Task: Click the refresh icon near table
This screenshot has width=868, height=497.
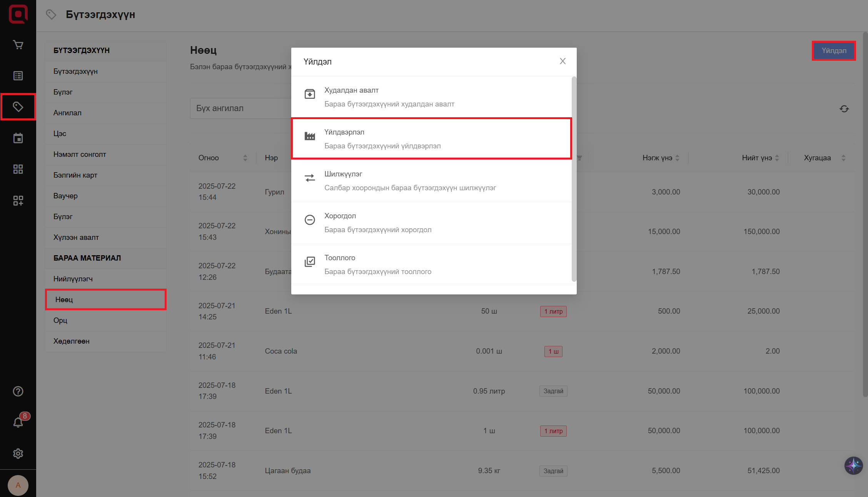Action: 844,109
